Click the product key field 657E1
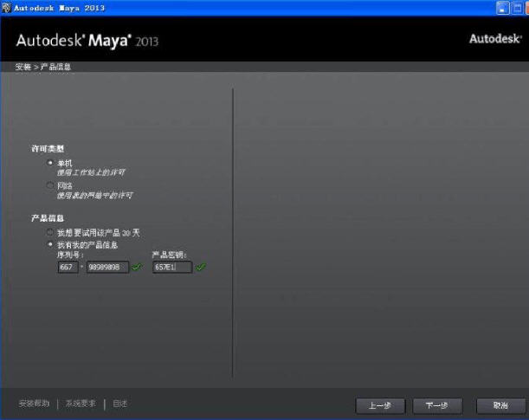Image resolution: width=529 pixels, height=420 pixels. 172,267
